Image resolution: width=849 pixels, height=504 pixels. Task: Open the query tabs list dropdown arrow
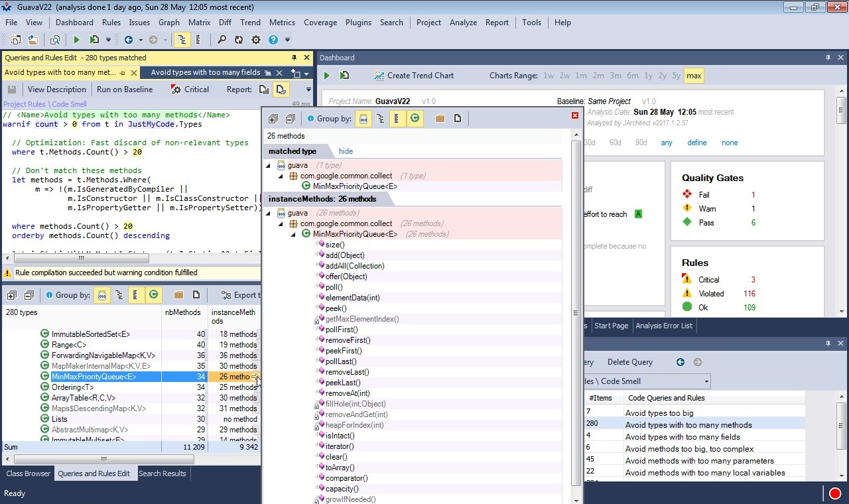306,73
